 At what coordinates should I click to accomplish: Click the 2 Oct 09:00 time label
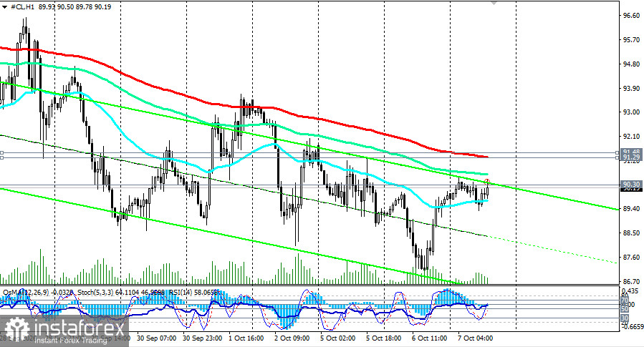[292, 338]
